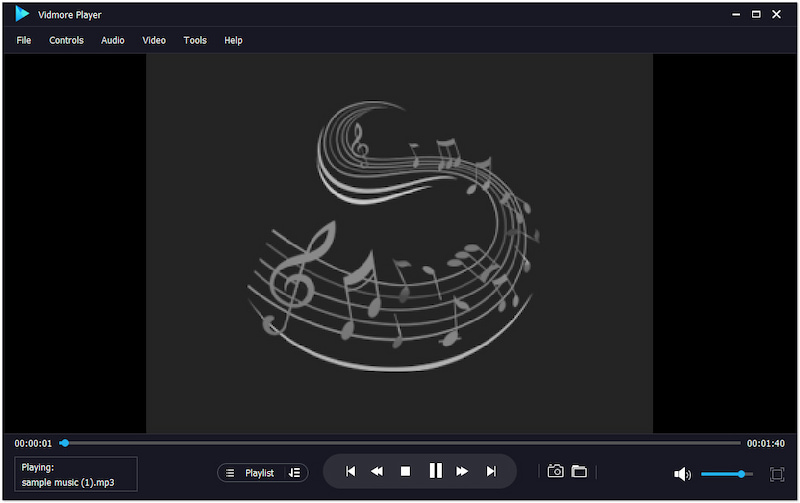Open the Controls menu
Image resolution: width=800 pixels, height=503 pixels.
coord(66,40)
